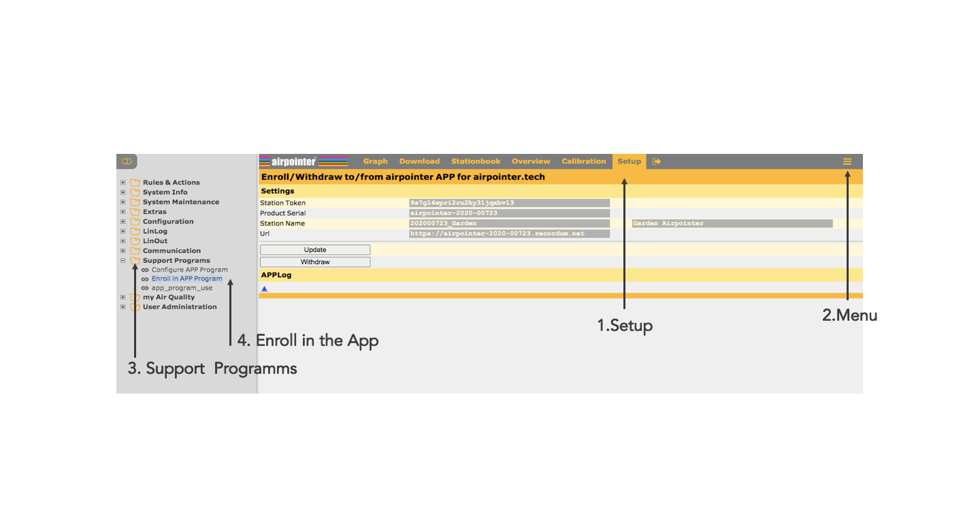
Task: Expand the User Administration tree node
Action: pyautogui.click(x=123, y=306)
